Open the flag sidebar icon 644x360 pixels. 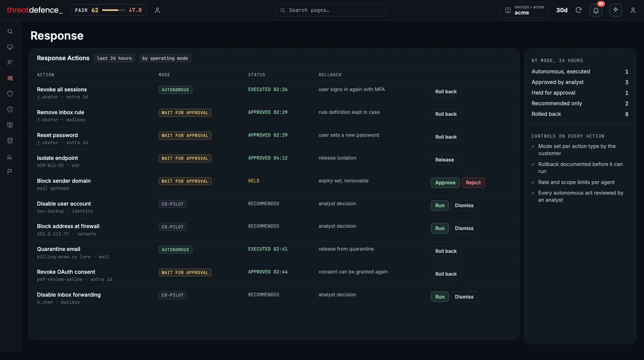10,172
